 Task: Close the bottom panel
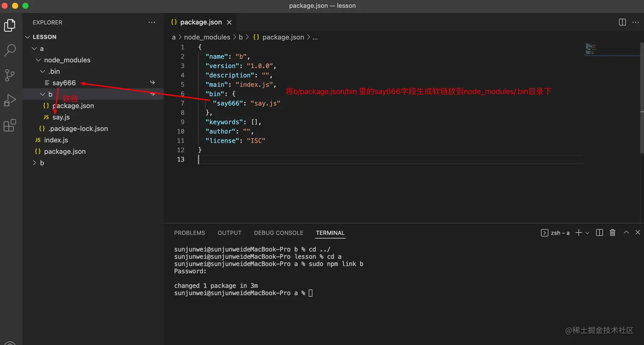tap(638, 233)
